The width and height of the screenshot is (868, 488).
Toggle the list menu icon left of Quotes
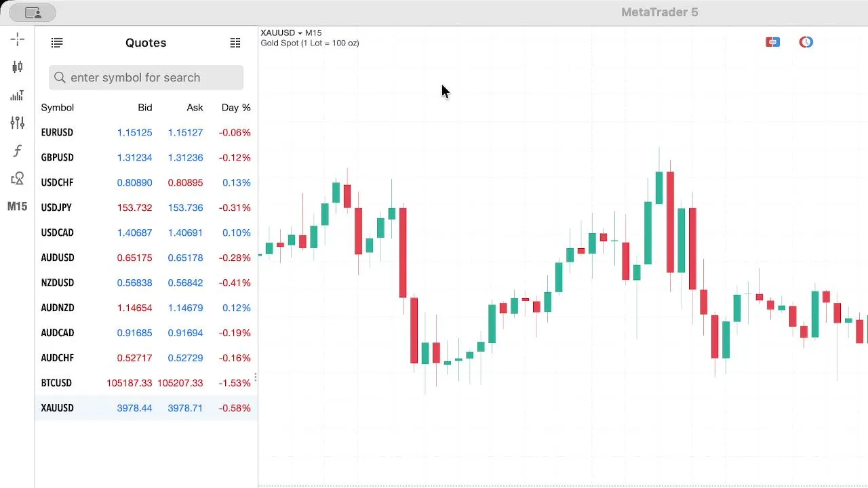point(57,43)
